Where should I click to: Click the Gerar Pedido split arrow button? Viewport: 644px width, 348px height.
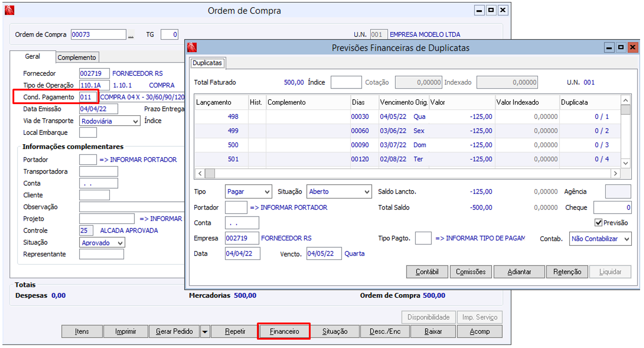205,331
